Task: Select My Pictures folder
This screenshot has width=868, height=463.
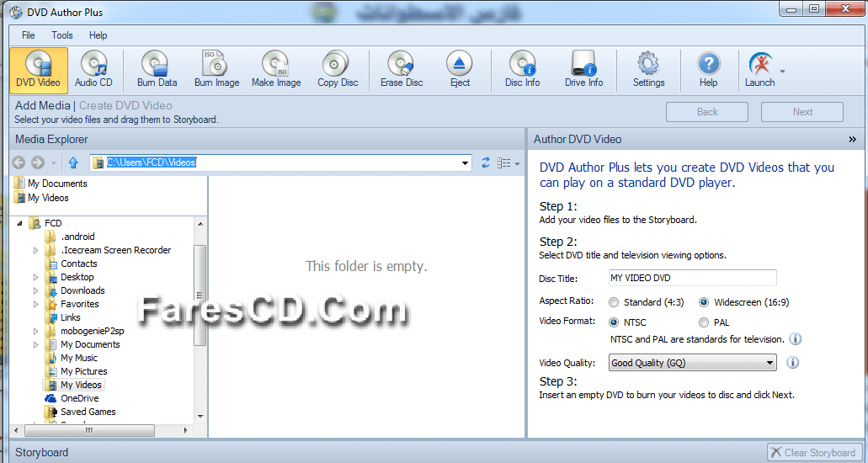Action: 83,371
